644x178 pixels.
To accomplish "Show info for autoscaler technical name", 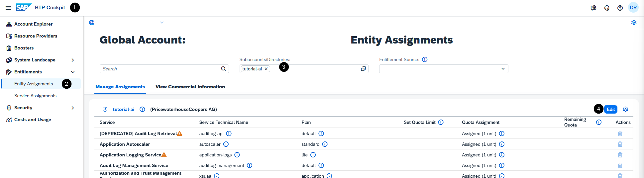I will coord(226,144).
